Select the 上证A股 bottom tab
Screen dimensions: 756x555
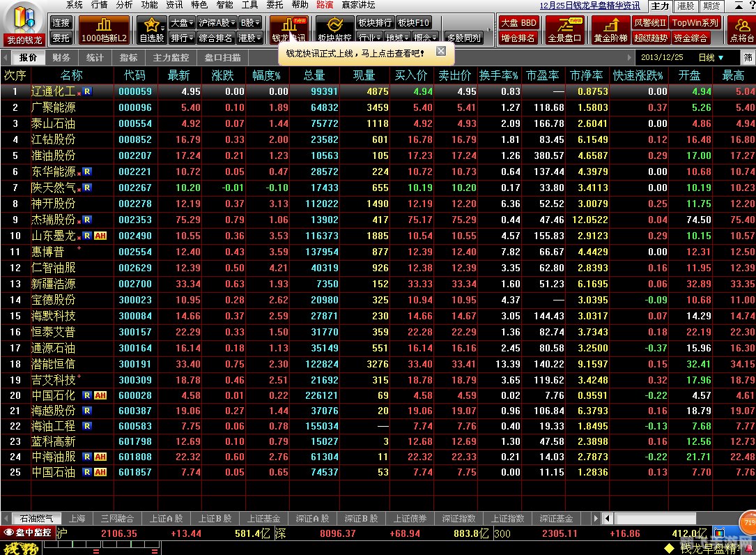tap(166, 519)
